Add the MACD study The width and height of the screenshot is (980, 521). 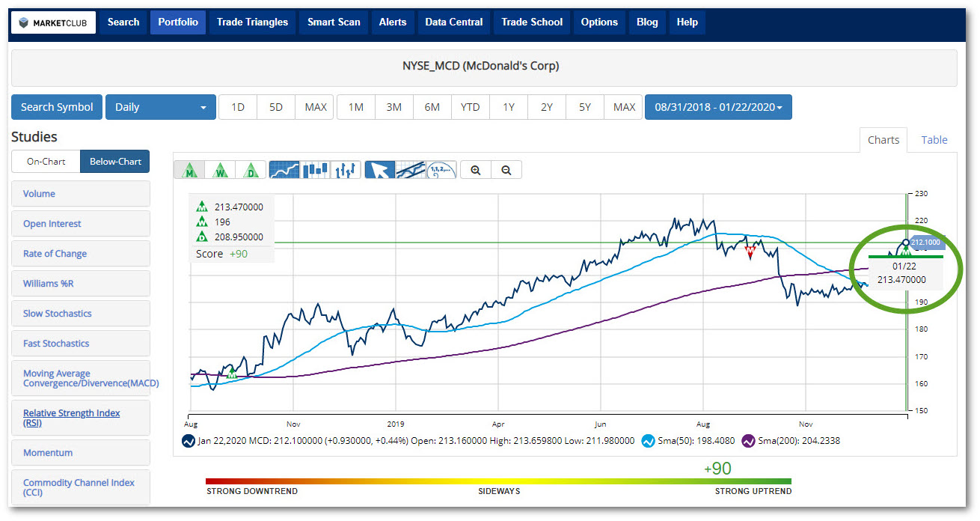pyautogui.click(x=81, y=378)
